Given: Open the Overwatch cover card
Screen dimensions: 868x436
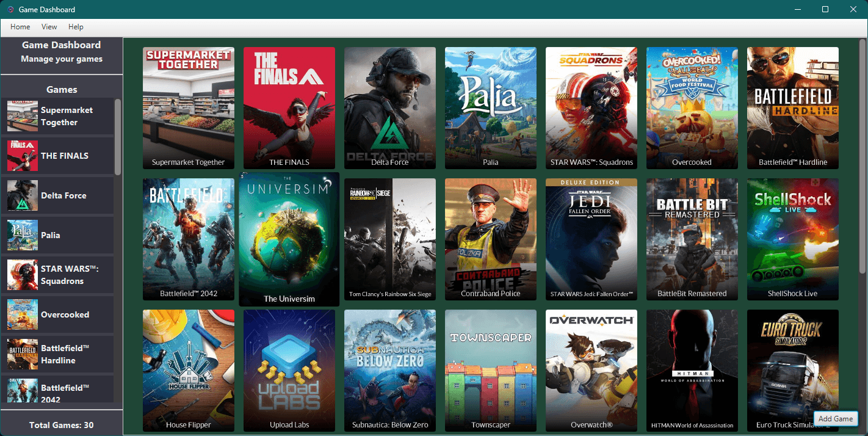Looking at the screenshot, I should [x=591, y=371].
